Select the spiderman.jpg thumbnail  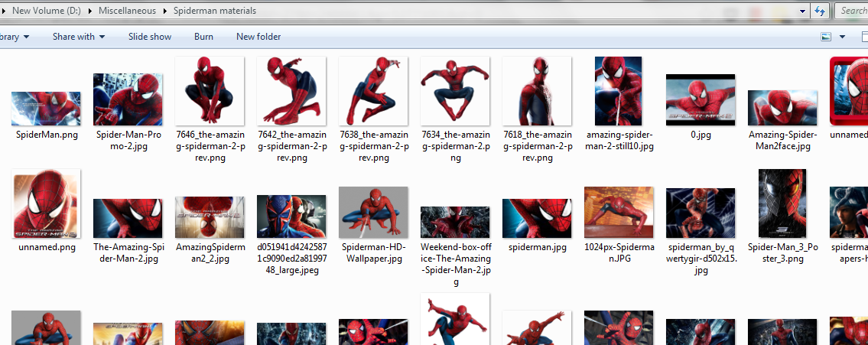coord(537,219)
